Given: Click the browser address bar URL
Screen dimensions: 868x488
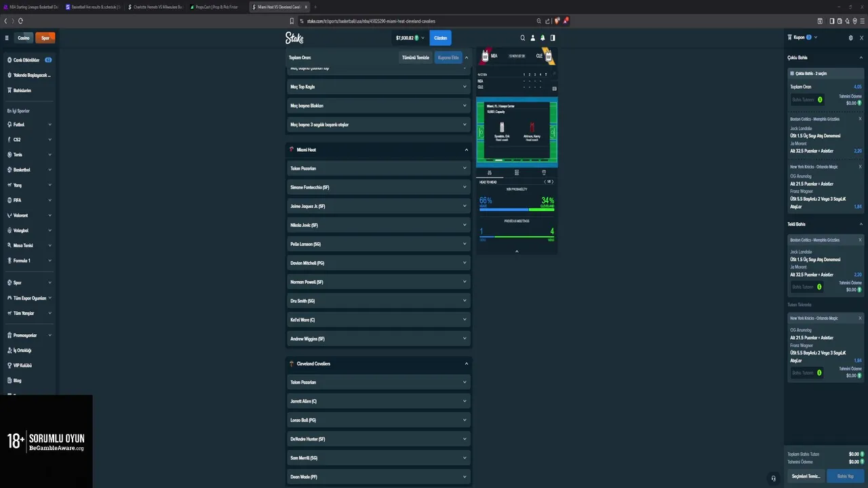Looking at the screenshot, I should [x=371, y=21].
